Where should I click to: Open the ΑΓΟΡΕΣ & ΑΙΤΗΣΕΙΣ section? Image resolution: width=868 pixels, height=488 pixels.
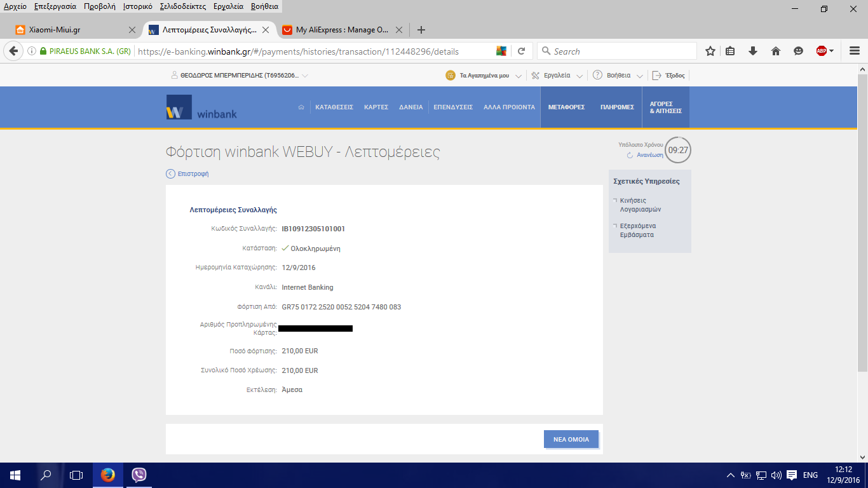[666, 107]
